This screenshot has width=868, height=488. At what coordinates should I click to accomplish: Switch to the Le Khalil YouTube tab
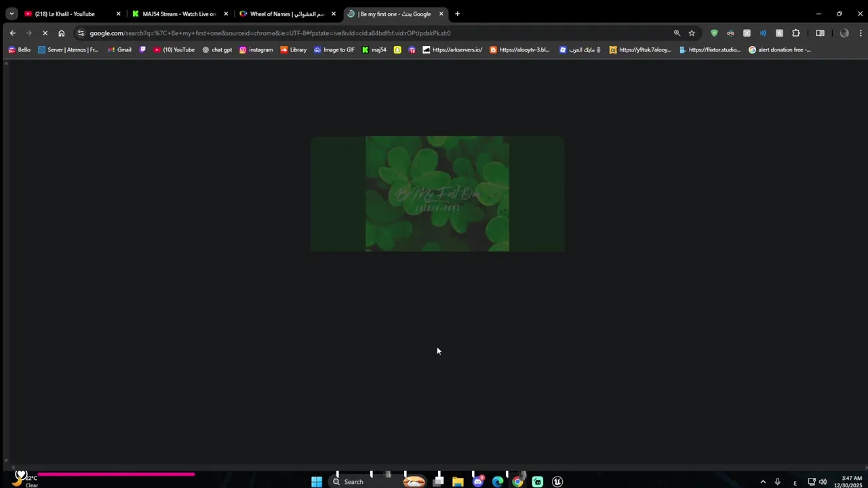pos(73,14)
